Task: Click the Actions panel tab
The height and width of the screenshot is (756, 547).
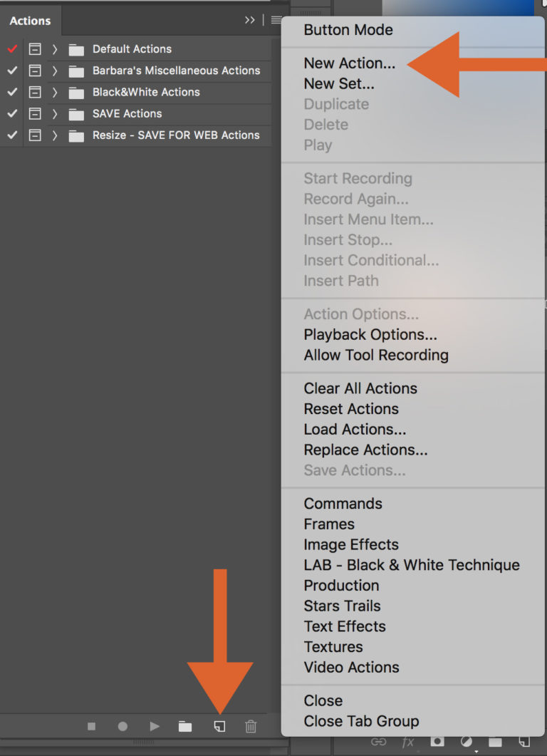Action: pyautogui.click(x=30, y=21)
